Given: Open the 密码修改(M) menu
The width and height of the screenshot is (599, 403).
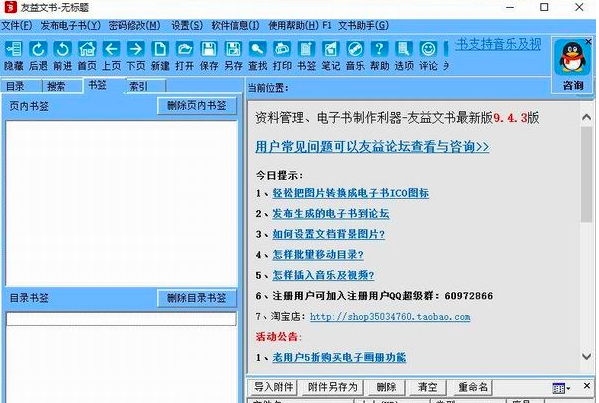Looking at the screenshot, I should click(x=134, y=26).
